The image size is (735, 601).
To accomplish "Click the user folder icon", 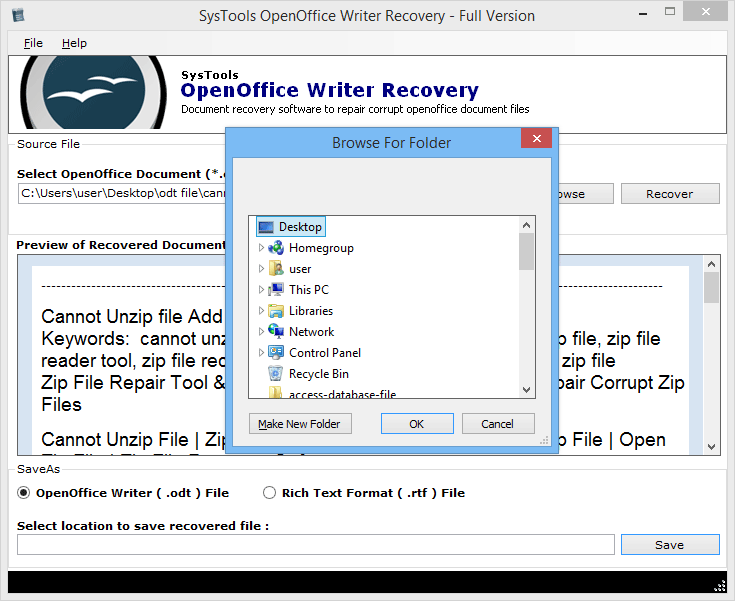I will point(276,269).
